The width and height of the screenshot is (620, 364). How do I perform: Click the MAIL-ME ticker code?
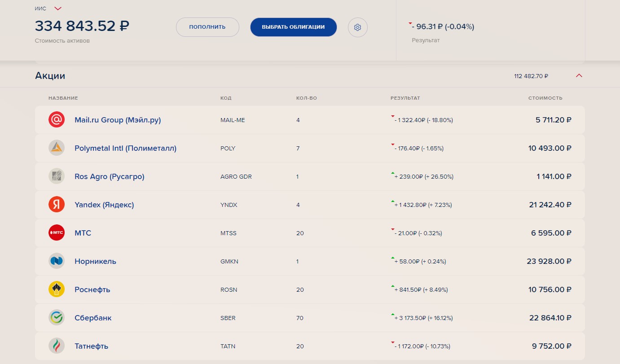[x=233, y=120]
